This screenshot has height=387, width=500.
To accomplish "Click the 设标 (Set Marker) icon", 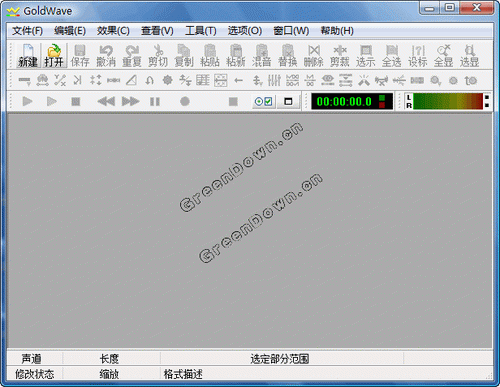I will (418, 56).
